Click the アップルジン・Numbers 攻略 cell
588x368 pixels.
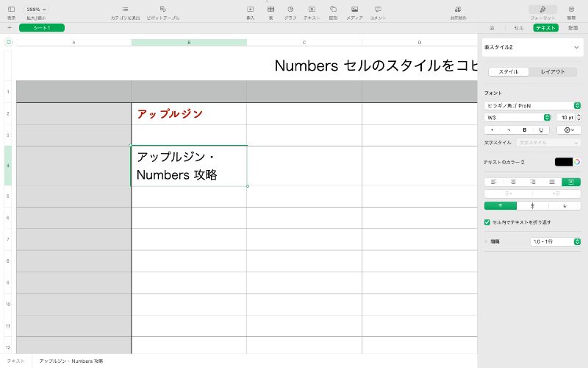[189, 166]
